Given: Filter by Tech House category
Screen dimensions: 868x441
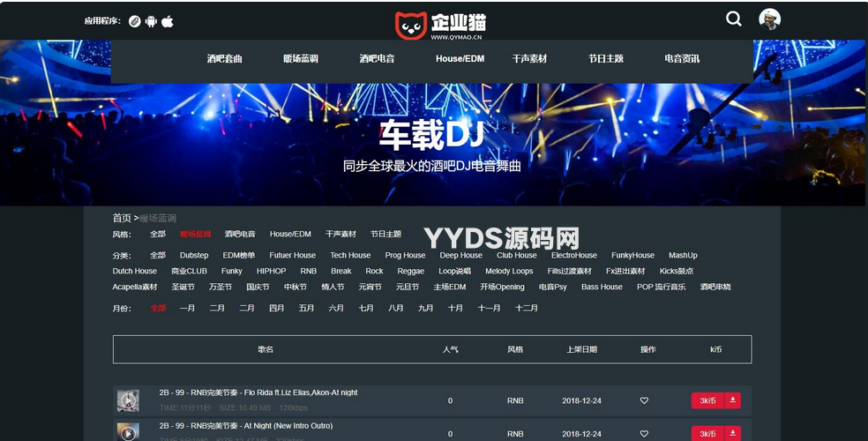Looking at the screenshot, I should pyautogui.click(x=350, y=255).
